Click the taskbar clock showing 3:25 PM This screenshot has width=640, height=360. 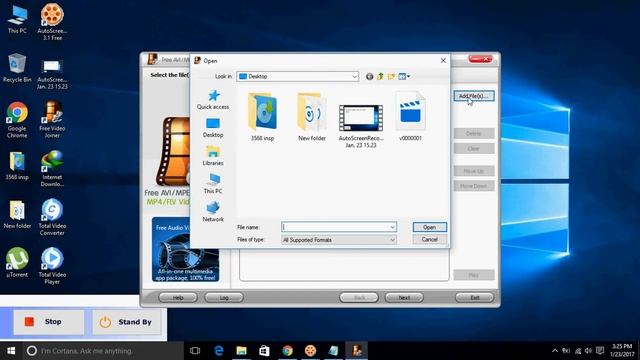pos(622,351)
